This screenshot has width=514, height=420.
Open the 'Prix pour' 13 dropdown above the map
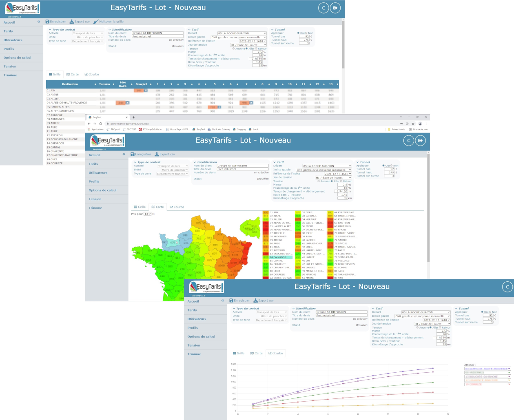147,214
